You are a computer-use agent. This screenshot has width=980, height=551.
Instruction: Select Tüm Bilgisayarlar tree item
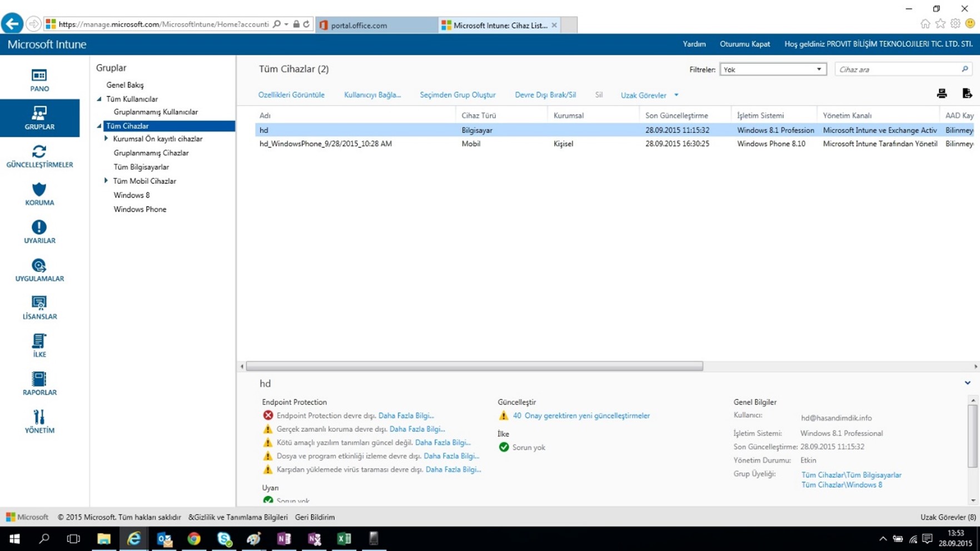141,167
